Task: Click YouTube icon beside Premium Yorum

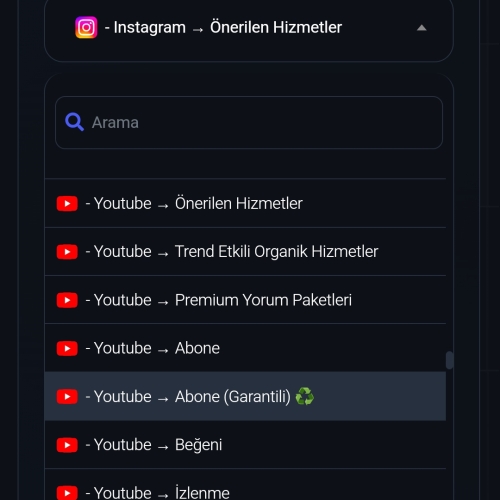Action: pyautogui.click(x=67, y=300)
